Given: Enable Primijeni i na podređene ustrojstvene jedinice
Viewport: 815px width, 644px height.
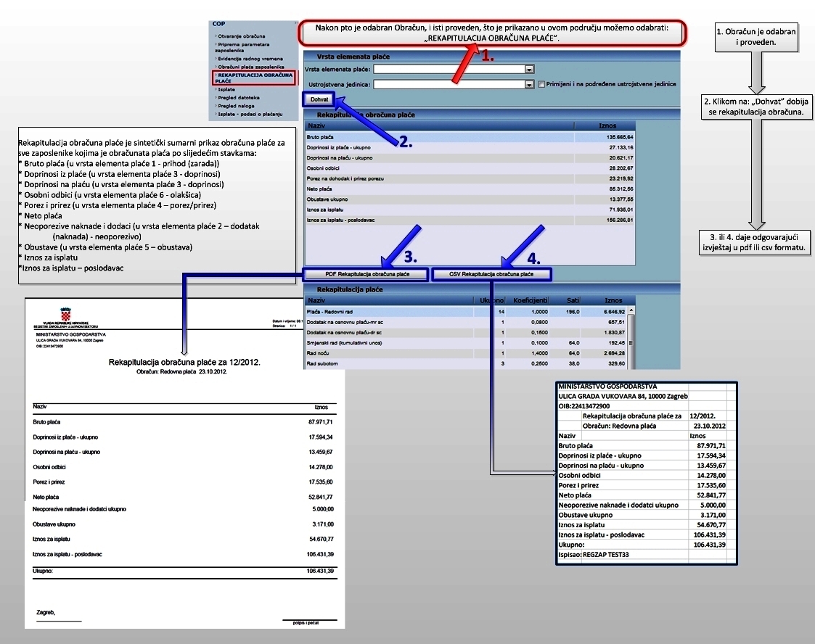Looking at the screenshot, I should [x=541, y=84].
